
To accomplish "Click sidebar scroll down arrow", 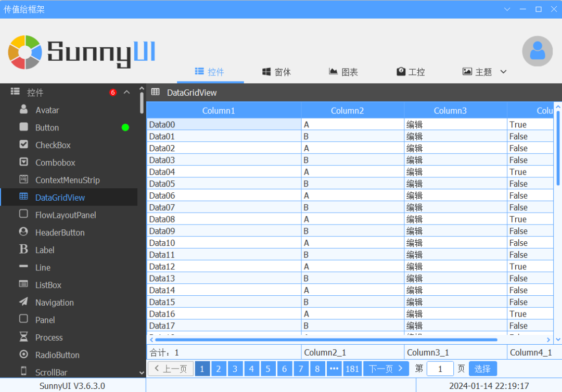I will coord(142,373).
